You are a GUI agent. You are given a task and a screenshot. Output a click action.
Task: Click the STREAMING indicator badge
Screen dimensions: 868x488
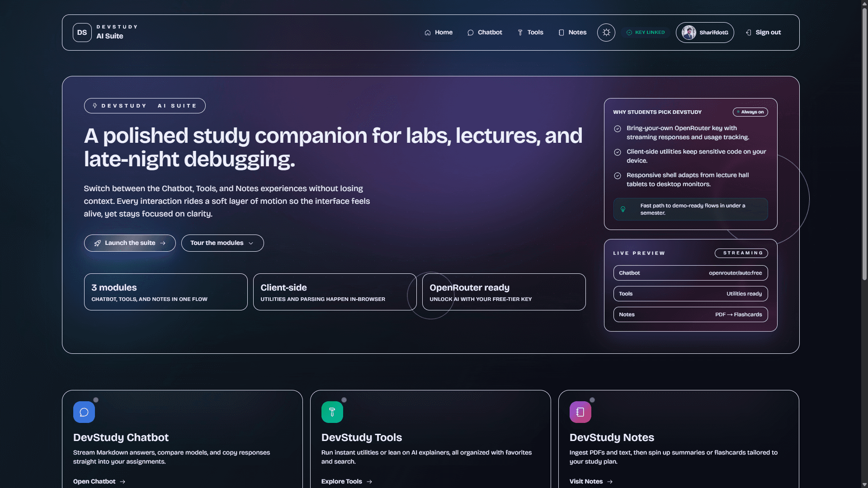point(741,253)
